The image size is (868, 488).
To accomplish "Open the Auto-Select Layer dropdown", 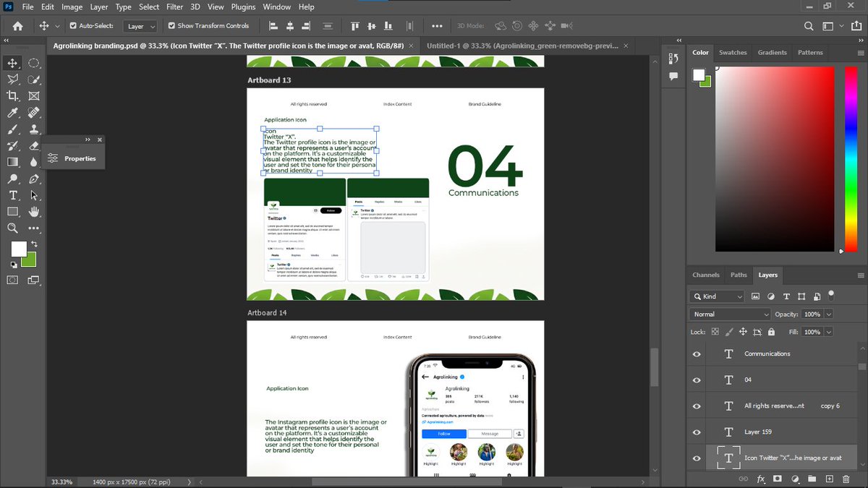I will (x=141, y=26).
